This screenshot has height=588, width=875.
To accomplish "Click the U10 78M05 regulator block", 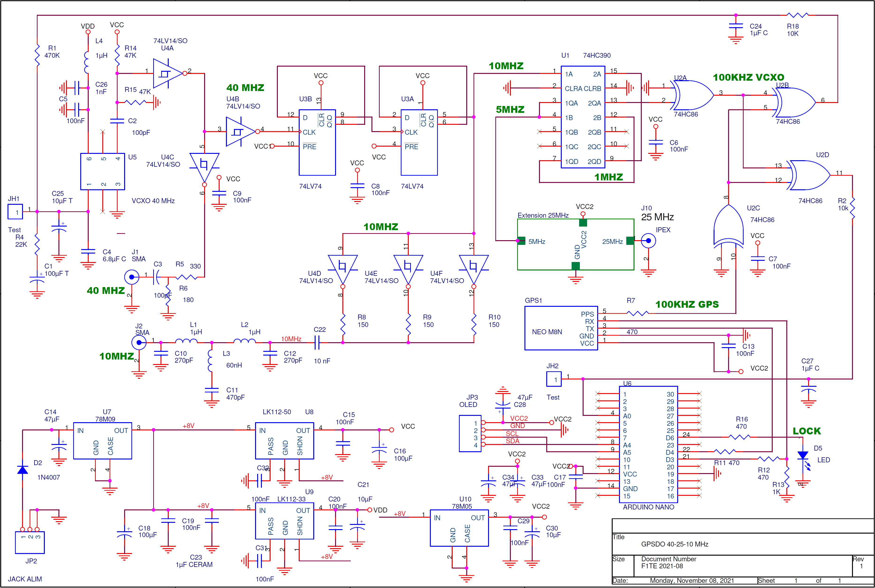I will 459,528.
